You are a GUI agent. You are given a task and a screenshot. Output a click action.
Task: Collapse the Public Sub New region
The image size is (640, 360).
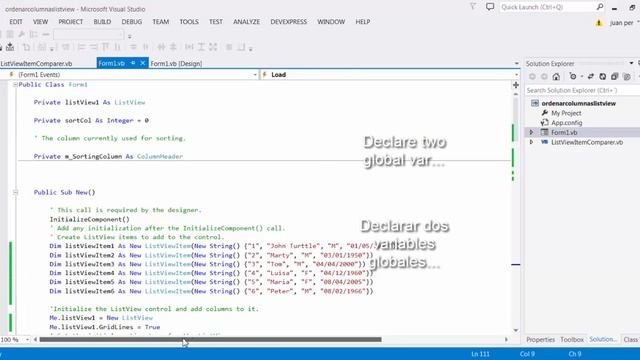click(x=15, y=192)
